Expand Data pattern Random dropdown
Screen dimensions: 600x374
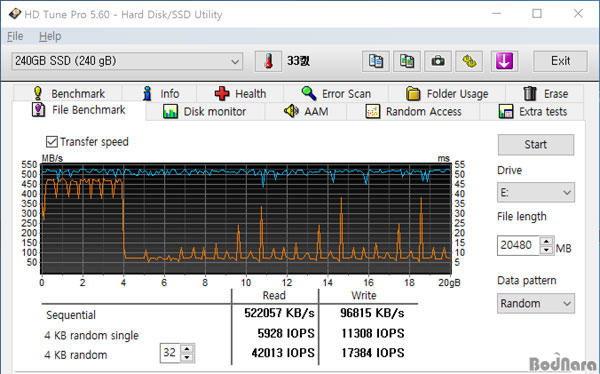[536, 304]
